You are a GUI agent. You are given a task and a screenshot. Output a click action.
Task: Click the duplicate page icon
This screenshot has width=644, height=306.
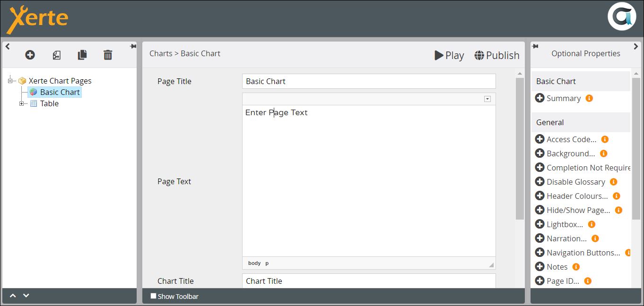(x=82, y=55)
